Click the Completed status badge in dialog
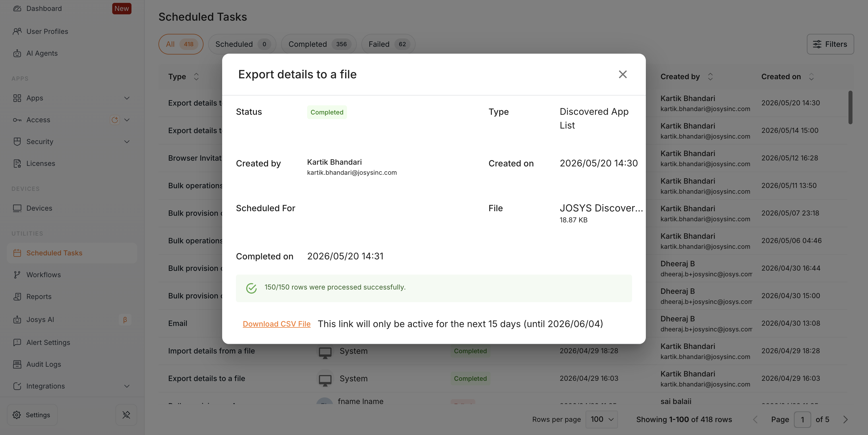 (x=327, y=112)
